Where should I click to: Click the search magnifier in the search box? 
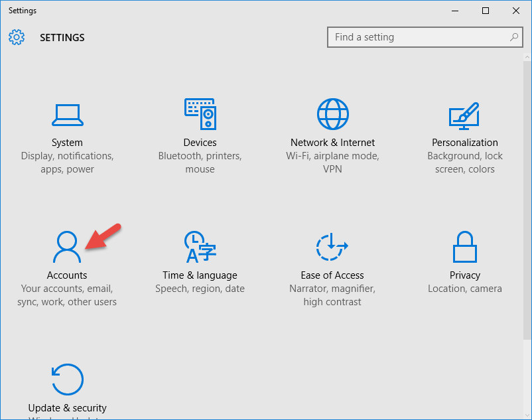[514, 37]
